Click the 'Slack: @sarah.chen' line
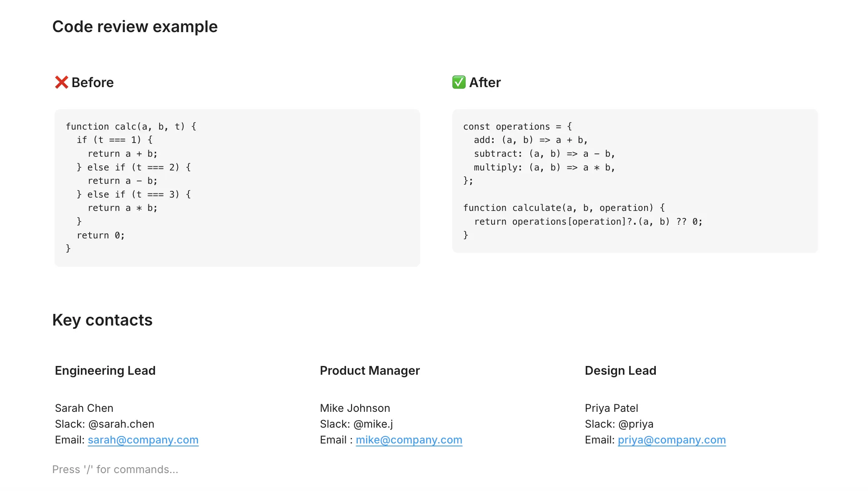The height and width of the screenshot is (491, 868). tap(104, 424)
